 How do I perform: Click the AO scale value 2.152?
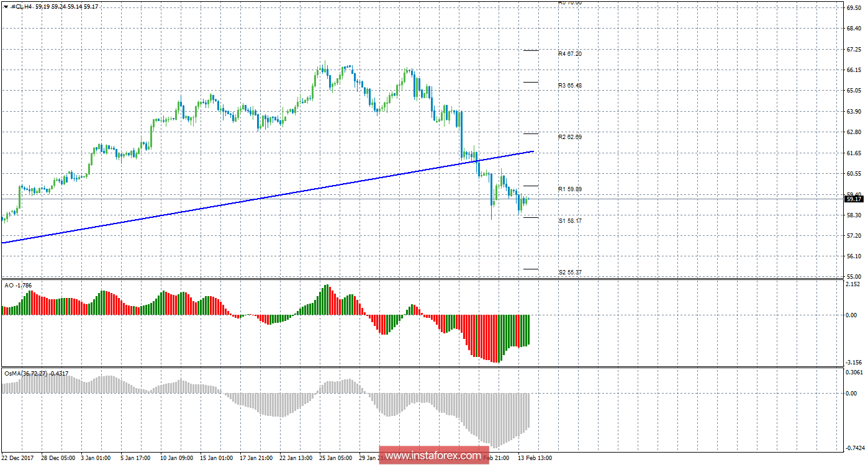(x=854, y=284)
